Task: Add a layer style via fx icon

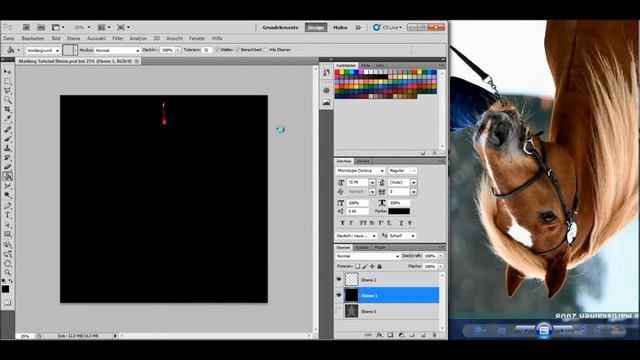Action: coord(379,335)
